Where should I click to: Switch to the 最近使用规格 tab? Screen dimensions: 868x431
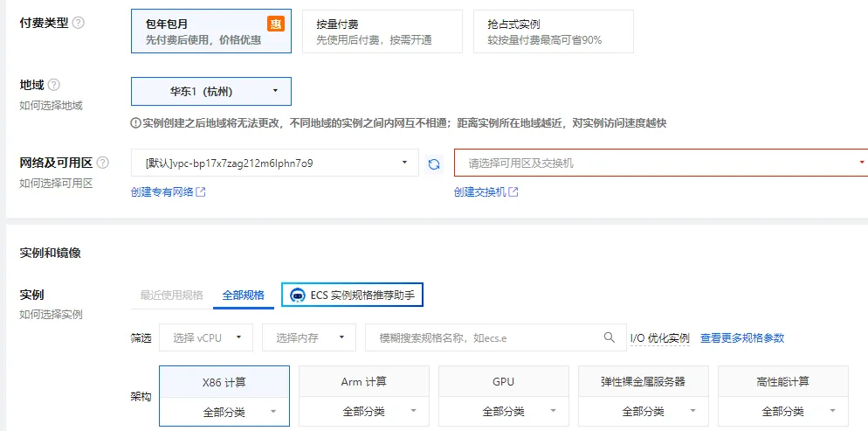[x=172, y=295]
